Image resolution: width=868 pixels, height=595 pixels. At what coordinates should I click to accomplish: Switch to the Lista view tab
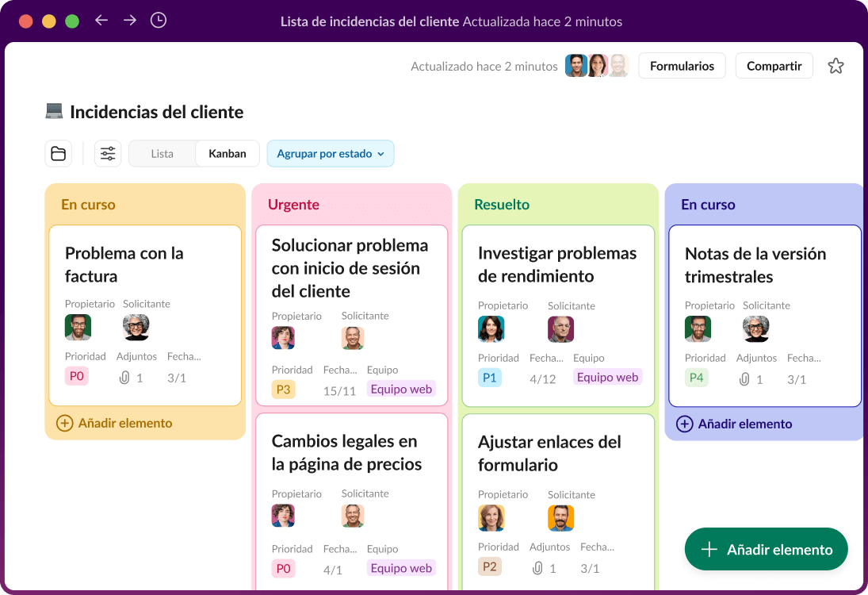click(162, 153)
